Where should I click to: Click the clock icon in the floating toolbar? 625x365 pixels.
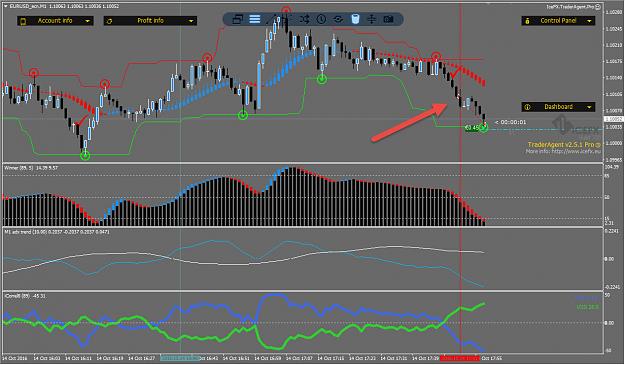point(321,19)
